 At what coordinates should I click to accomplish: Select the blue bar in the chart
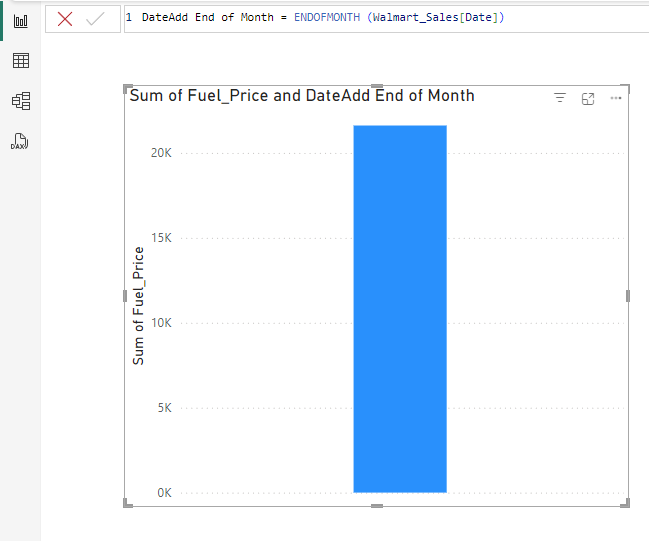click(x=400, y=308)
